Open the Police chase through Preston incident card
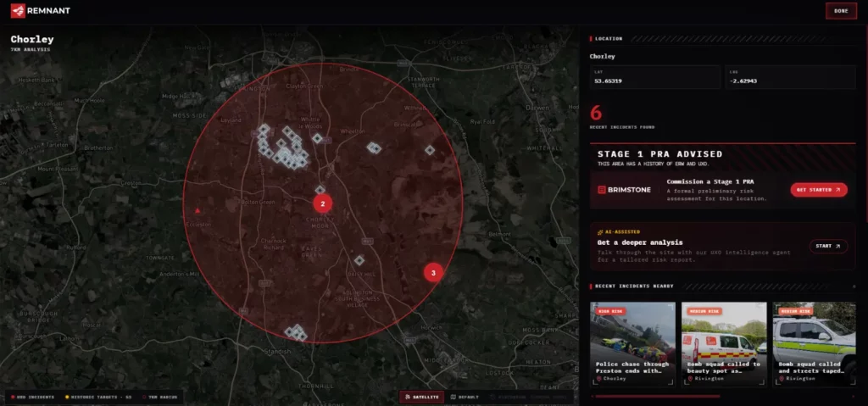This screenshot has width=868, height=406. pos(632,344)
